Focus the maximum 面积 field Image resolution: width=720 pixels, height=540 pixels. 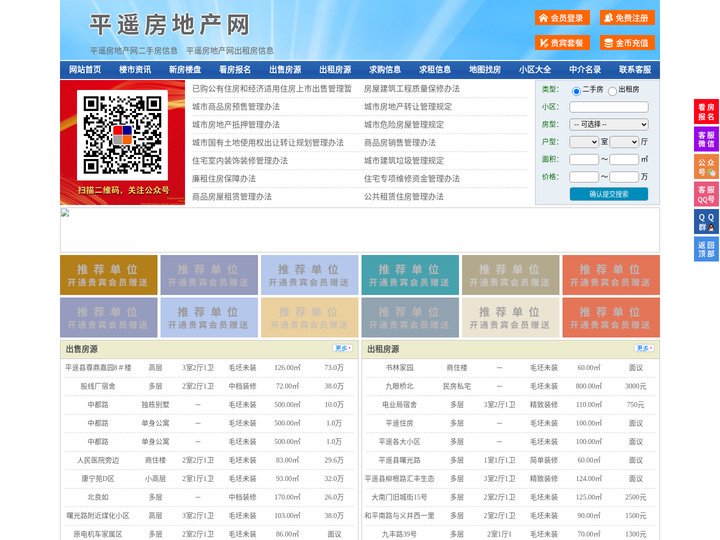pyautogui.click(x=624, y=159)
